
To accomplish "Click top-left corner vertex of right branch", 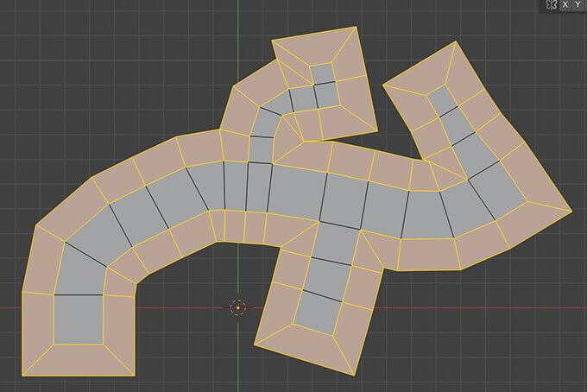I will click(382, 85).
